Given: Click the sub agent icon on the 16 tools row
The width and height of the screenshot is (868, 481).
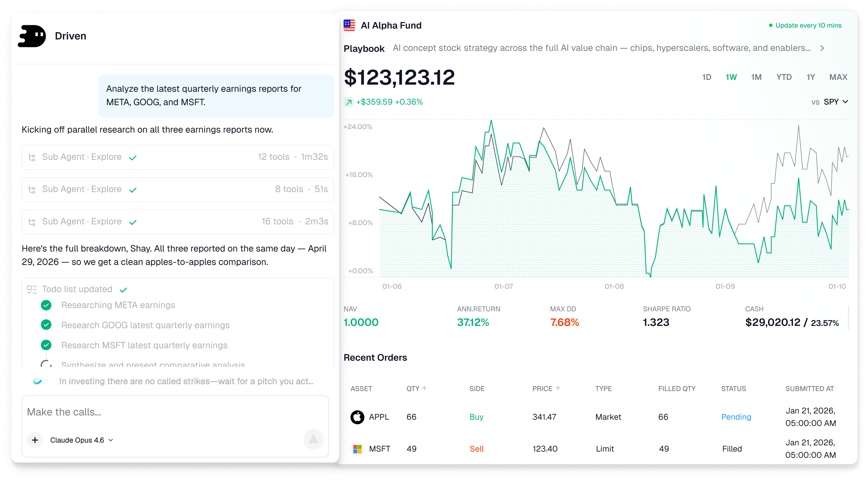Looking at the screenshot, I should tap(32, 222).
